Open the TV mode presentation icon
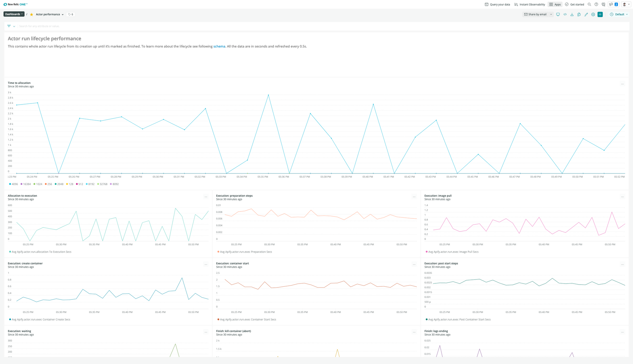 [558, 14]
